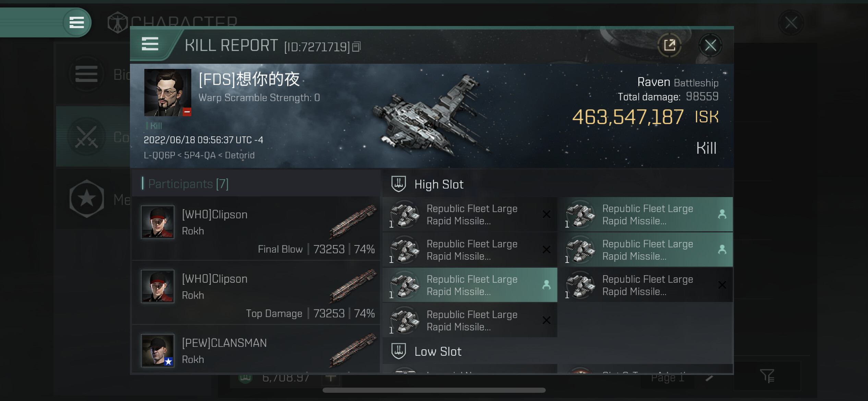The height and width of the screenshot is (401, 868).
Task: Toggle first destroyed Rapid Missile launcher X mark
Action: [x=546, y=215]
